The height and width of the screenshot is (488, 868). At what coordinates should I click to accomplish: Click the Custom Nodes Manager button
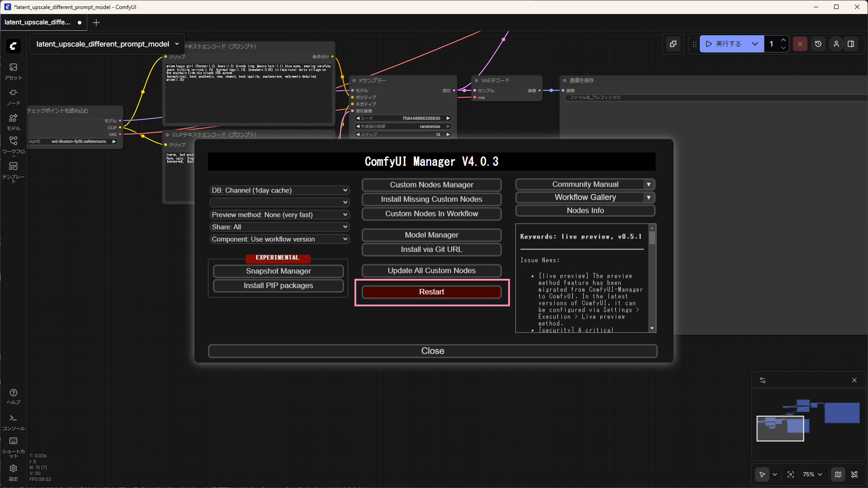(432, 185)
